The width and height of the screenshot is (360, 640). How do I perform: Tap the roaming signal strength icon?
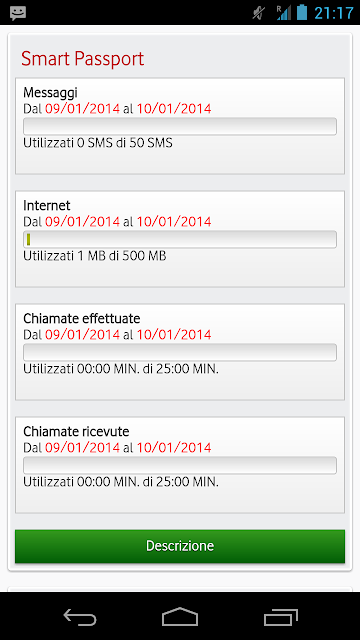283,13
